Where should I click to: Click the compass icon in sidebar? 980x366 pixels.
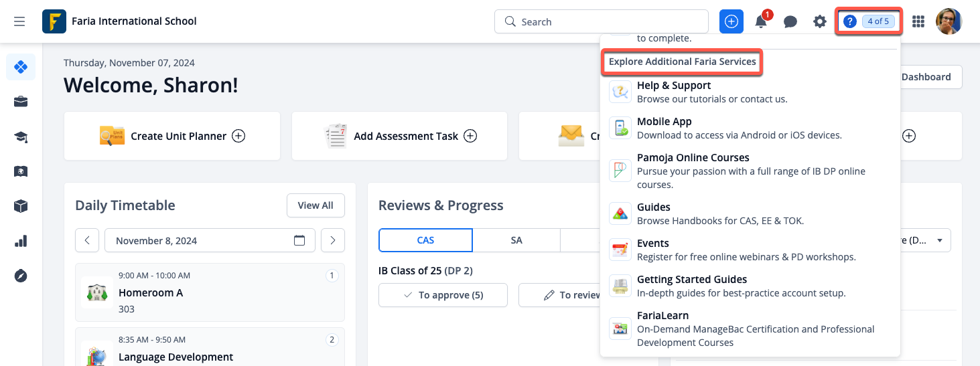coord(21,276)
